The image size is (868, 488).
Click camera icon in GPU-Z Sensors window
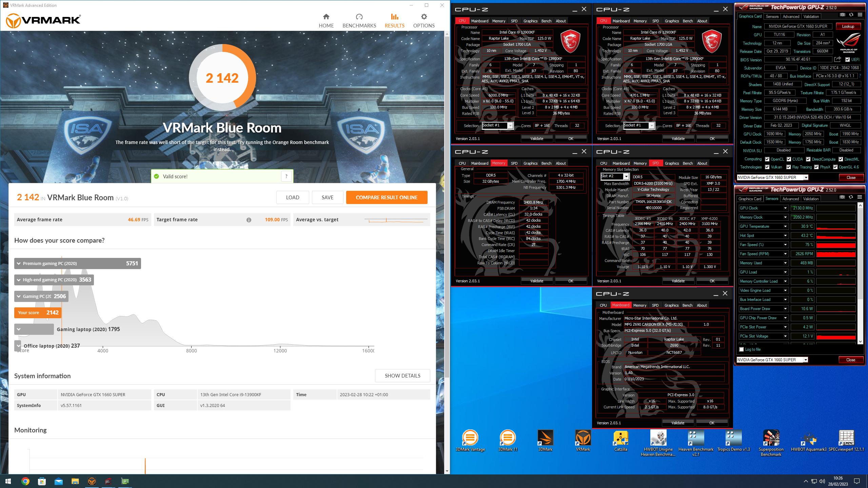click(x=842, y=197)
